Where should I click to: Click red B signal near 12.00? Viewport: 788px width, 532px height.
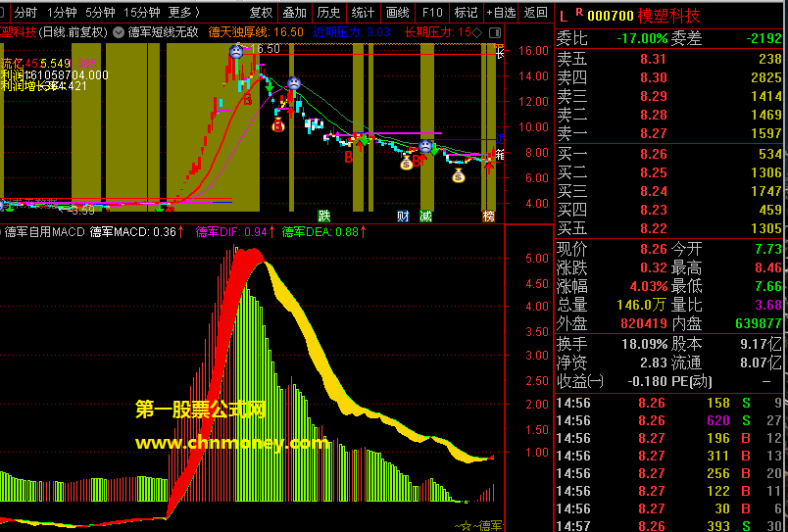click(x=247, y=100)
